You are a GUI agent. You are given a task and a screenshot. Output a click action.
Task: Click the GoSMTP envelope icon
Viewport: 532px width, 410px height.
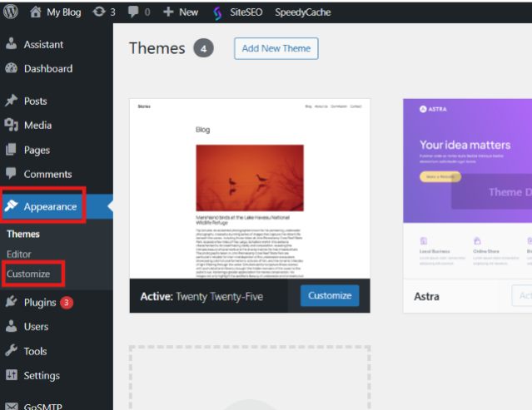pos(11,406)
